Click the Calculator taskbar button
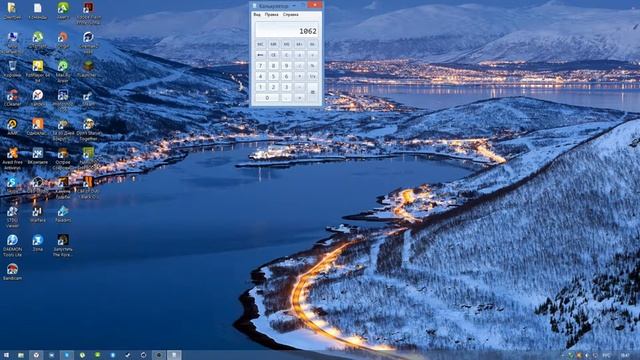640x360 pixels. tap(174, 355)
